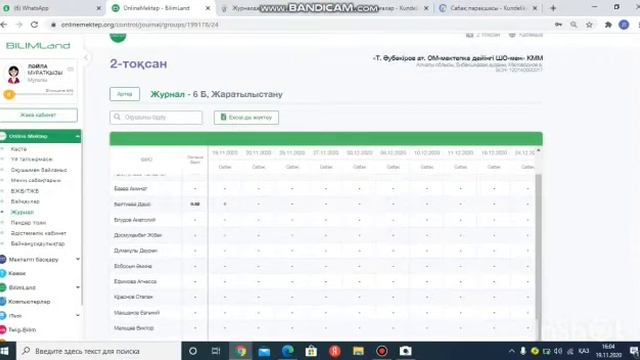The image size is (640, 360).
Task: Click the green Excel file icon
Action: tap(223, 117)
